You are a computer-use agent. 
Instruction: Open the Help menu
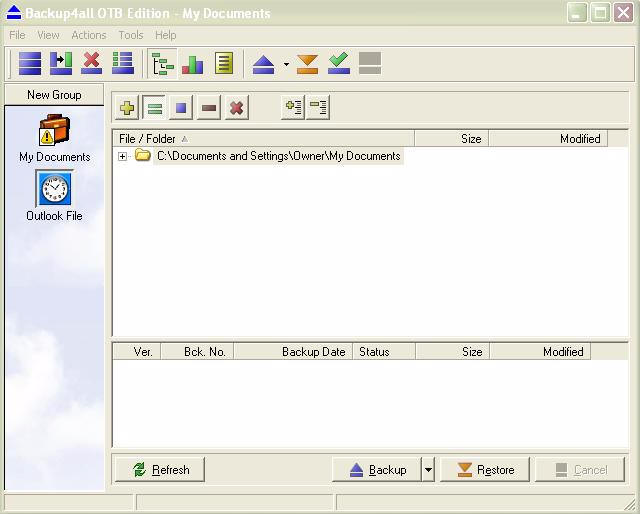pyautogui.click(x=165, y=35)
